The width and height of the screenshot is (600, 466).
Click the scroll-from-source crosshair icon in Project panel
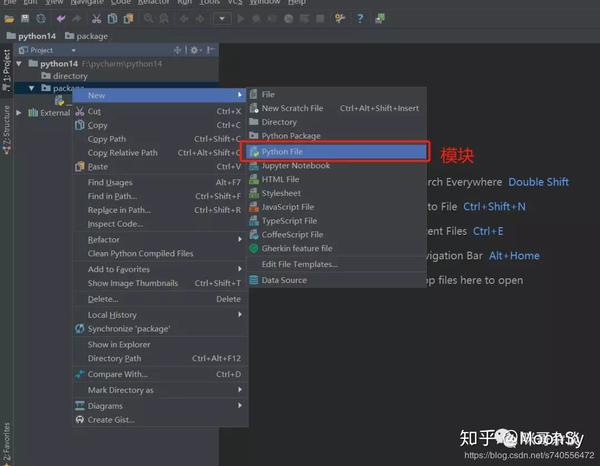click(177, 50)
